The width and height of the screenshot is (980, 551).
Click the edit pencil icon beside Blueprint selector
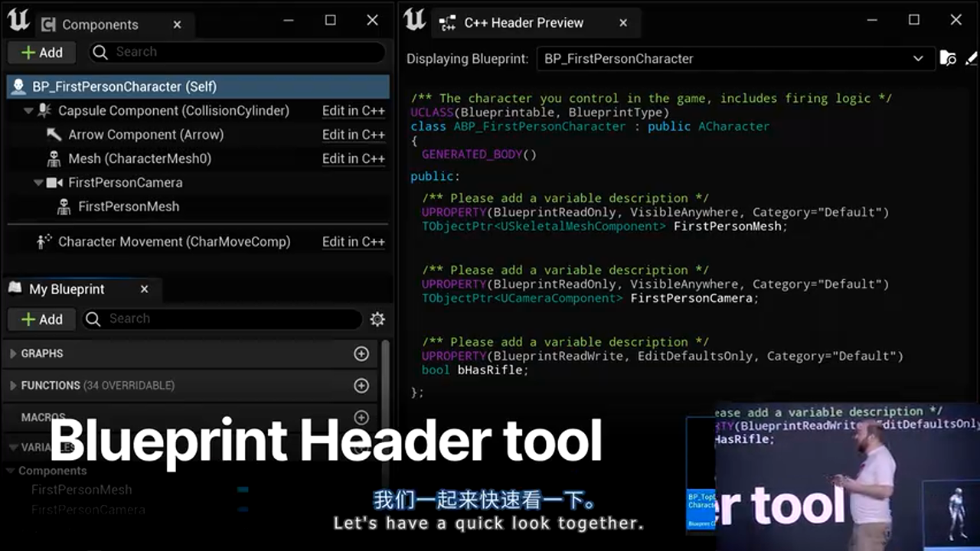coord(971,59)
